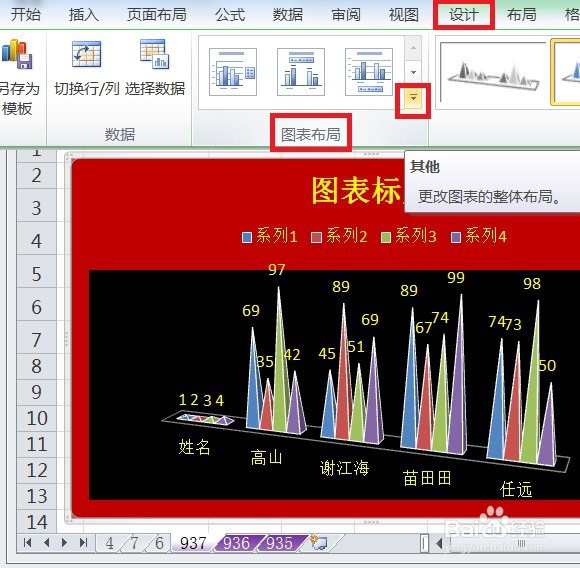This screenshot has width=580, height=568.
Task: Apply the second chart layout thumbnail
Action: click(x=301, y=72)
